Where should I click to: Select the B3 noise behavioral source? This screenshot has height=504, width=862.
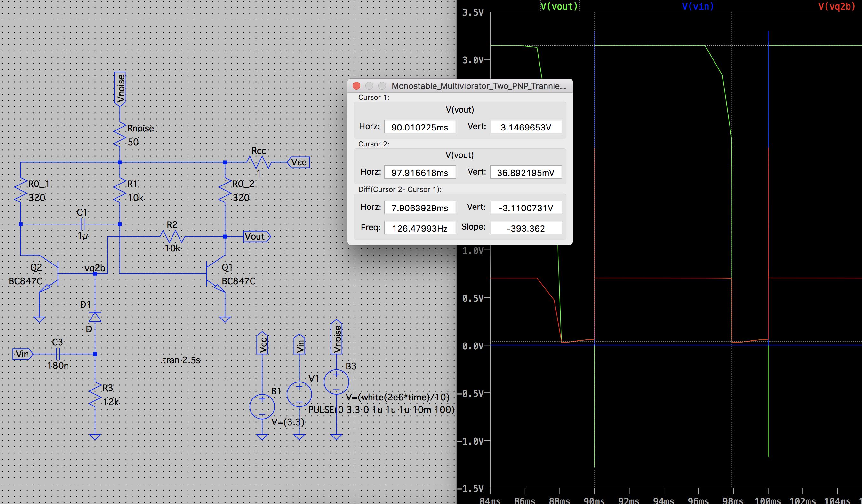click(x=336, y=382)
